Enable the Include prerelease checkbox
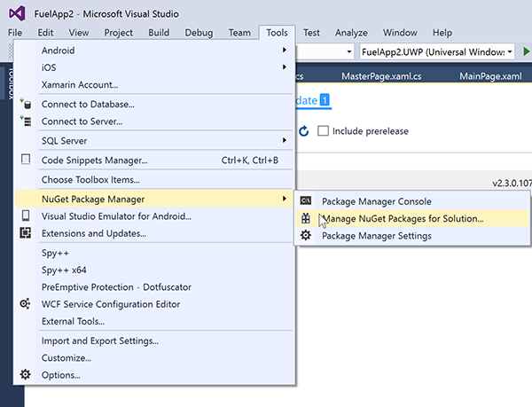Image resolution: width=532 pixels, height=407 pixels. coord(324,131)
